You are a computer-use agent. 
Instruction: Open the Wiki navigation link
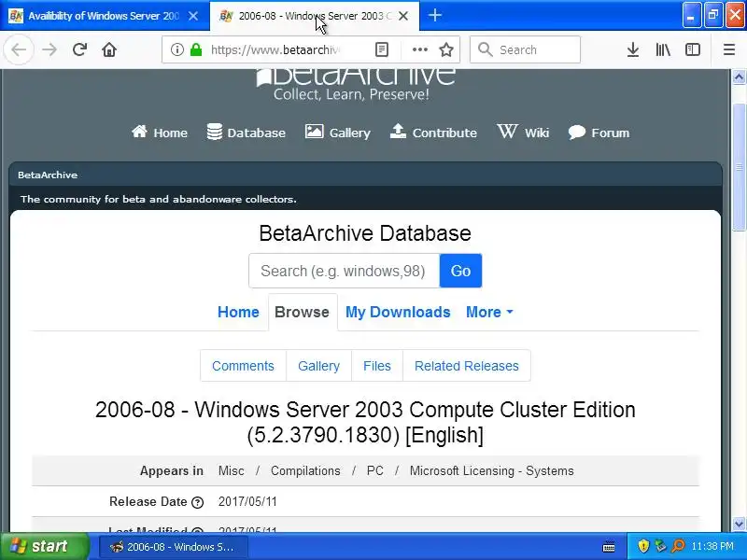click(x=523, y=133)
